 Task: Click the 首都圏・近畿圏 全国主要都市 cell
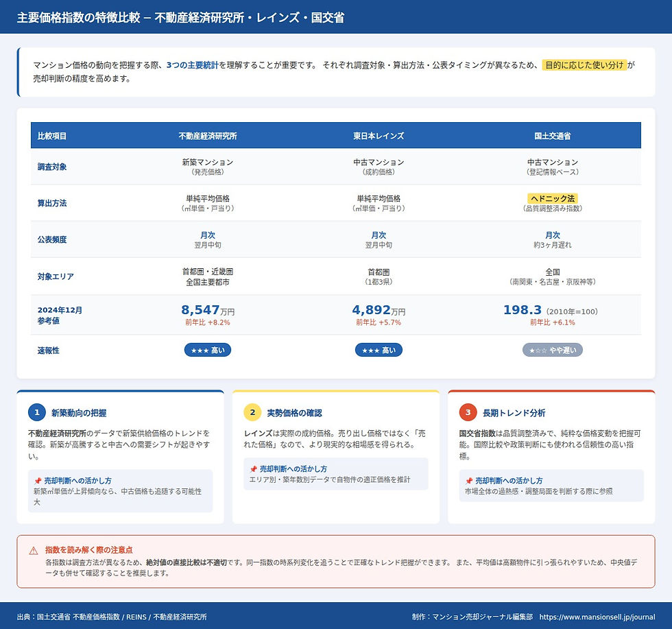(207, 276)
